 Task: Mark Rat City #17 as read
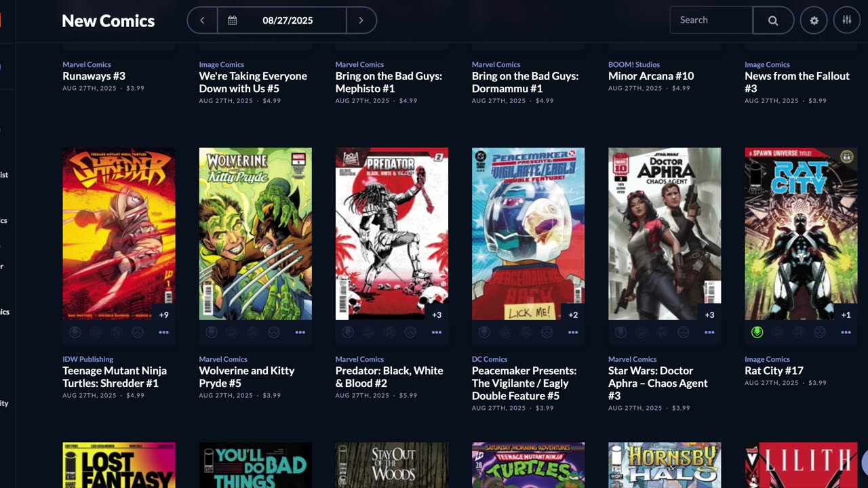799,332
